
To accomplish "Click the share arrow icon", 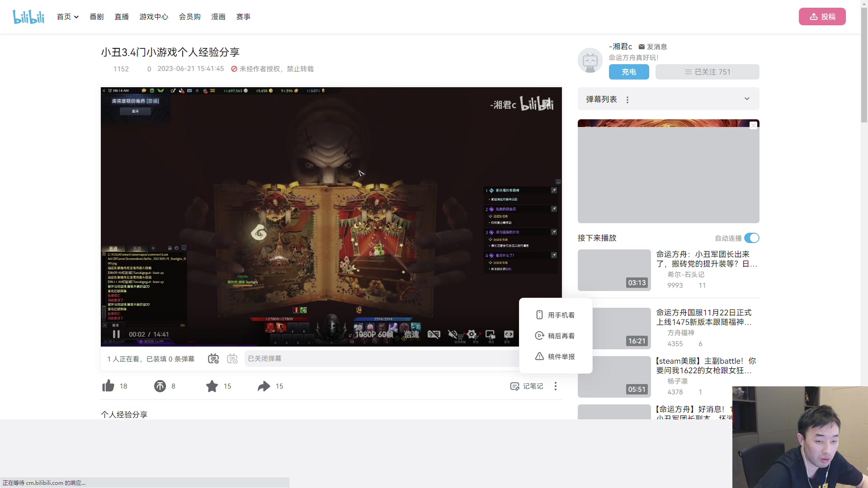I will (264, 386).
